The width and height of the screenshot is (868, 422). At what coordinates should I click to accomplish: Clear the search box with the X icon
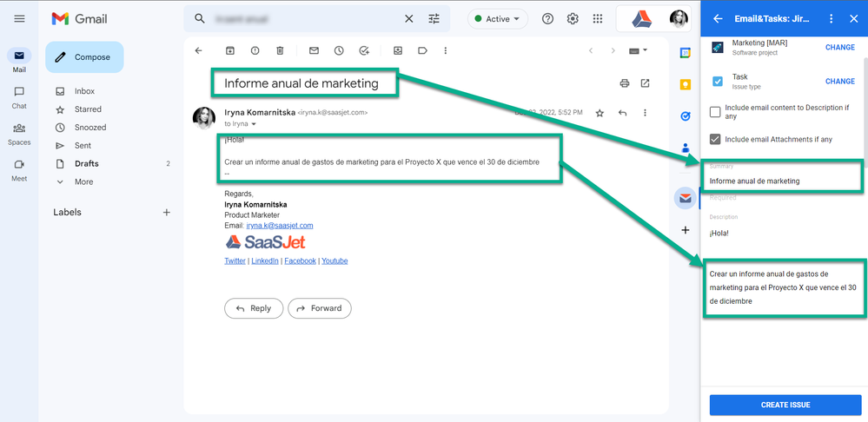point(408,19)
